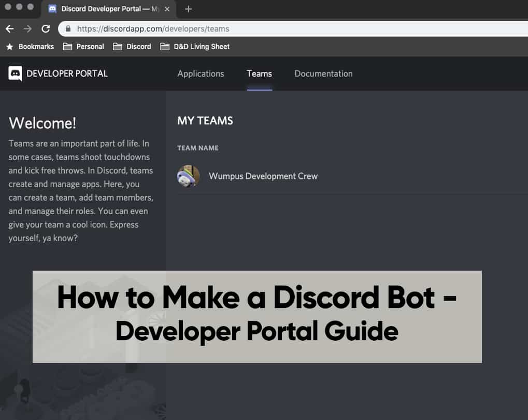Screen dimensions: 528x420
Task: Reload the page with refresh icon
Action: pyautogui.click(x=46, y=29)
